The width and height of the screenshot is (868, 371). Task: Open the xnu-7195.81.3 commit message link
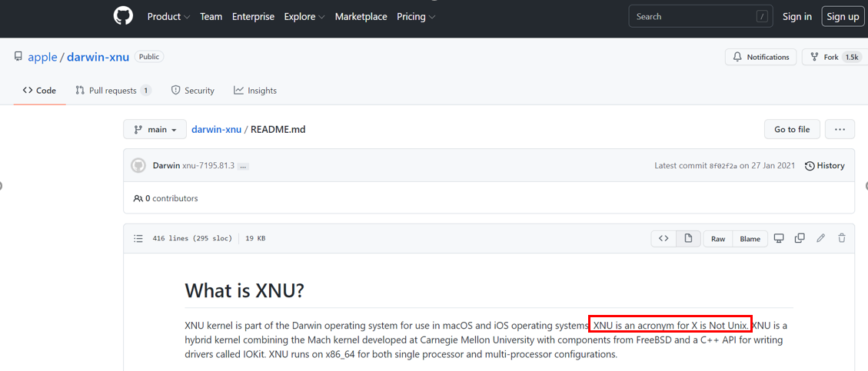[208, 165]
